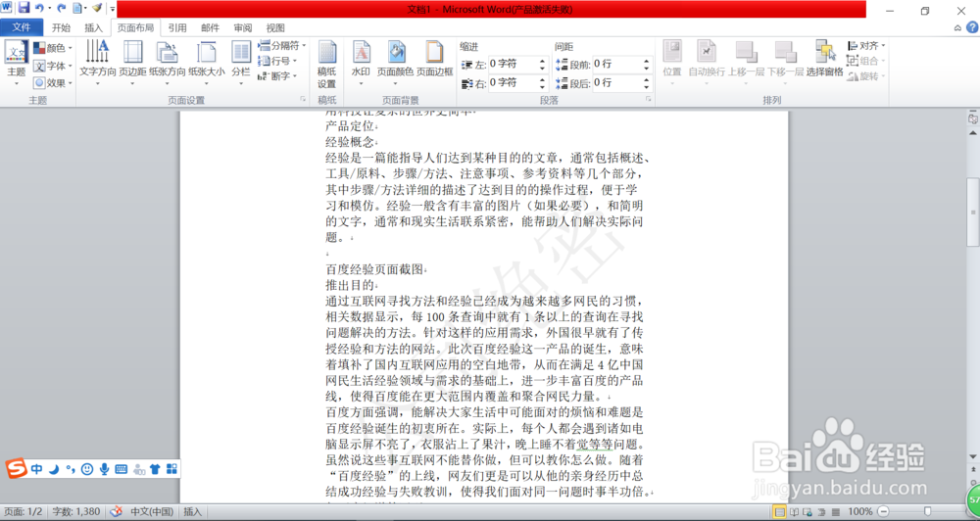
Task: Open Margins (页边距) options
Action: tap(132, 62)
